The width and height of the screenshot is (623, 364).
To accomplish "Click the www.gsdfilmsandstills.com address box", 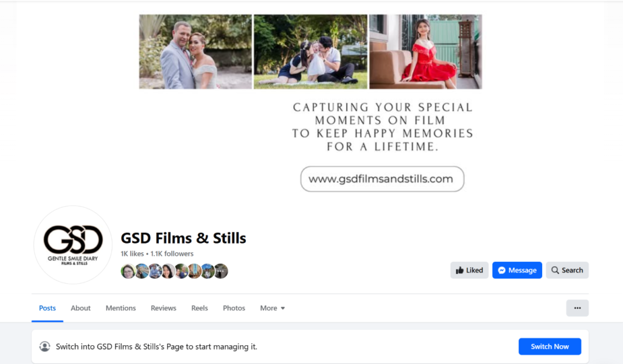I will [x=382, y=179].
